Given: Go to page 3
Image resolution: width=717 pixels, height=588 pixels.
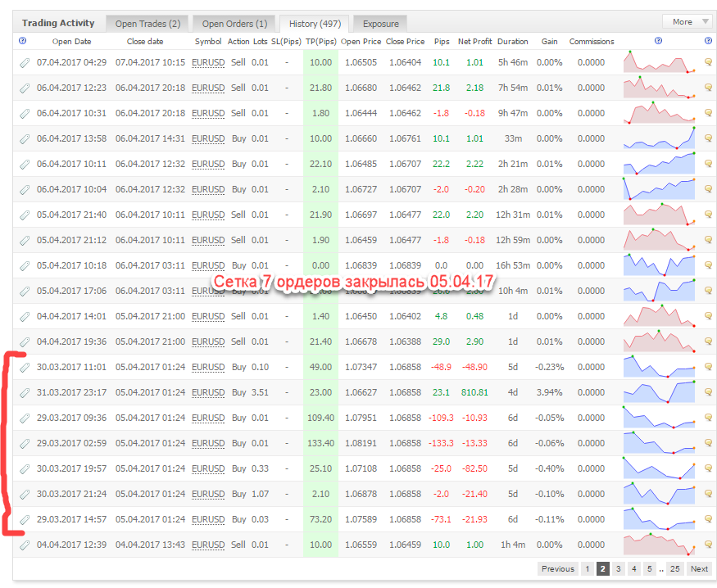Looking at the screenshot, I should pyautogui.click(x=618, y=569).
